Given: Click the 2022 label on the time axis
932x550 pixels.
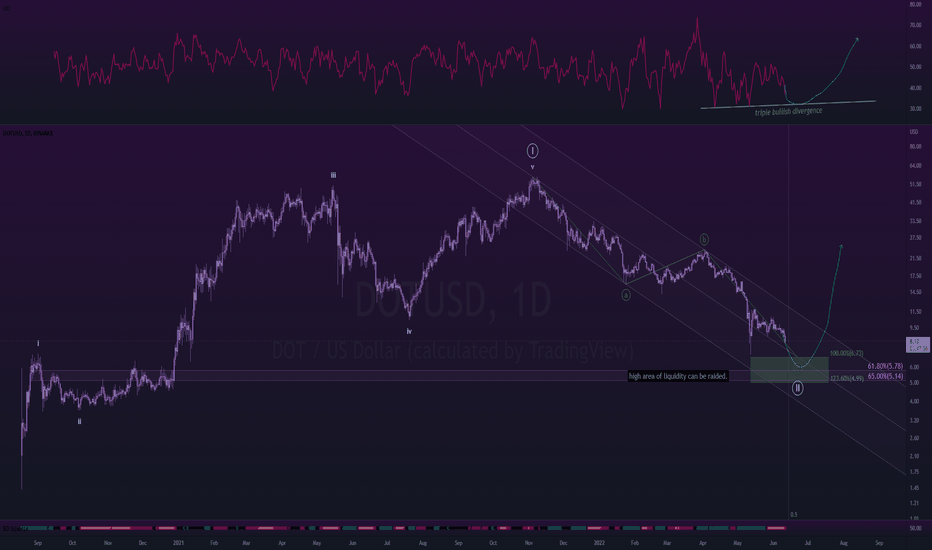Looking at the screenshot, I should coord(599,543).
